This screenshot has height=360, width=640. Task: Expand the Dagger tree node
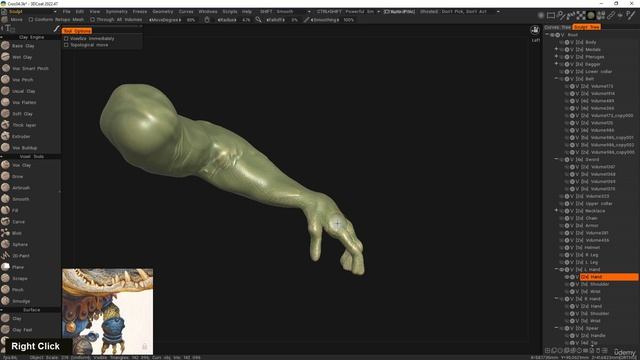click(556, 64)
